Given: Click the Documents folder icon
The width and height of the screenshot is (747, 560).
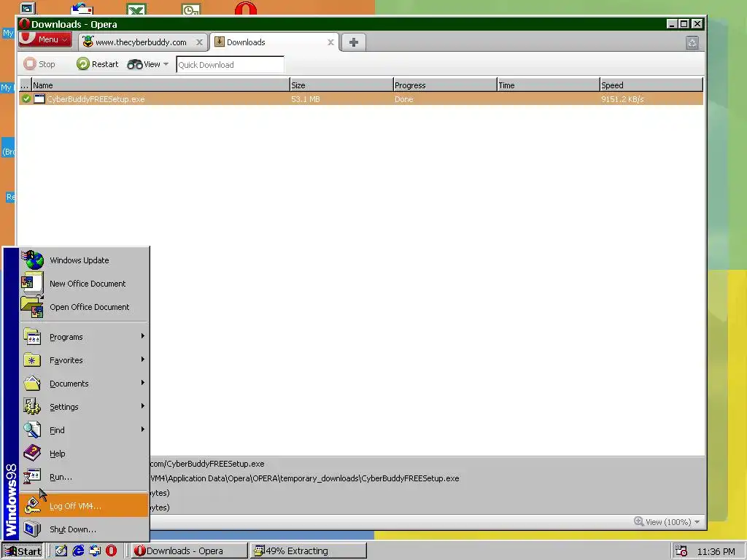Looking at the screenshot, I should 32,384.
